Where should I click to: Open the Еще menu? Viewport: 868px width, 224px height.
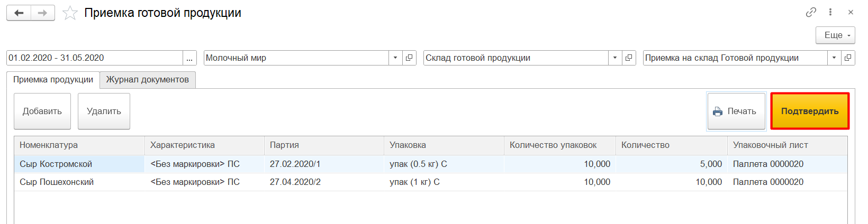835,35
